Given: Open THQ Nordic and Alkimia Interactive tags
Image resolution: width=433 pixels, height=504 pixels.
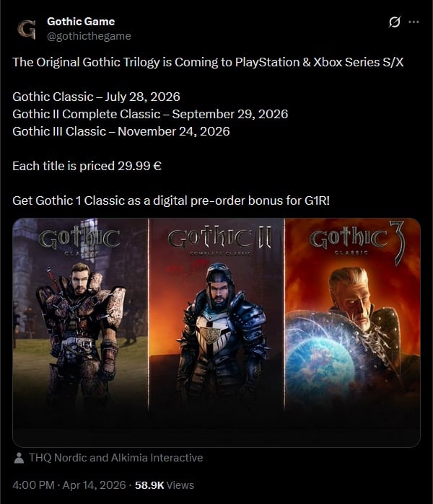Looking at the screenshot, I should (x=115, y=457).
